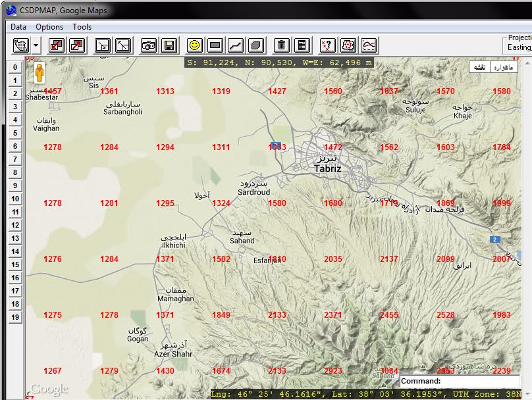Click the enlarge-window arrow toolbar icon
The height and width of the screenshot is (400, 532).
[123, 45]
